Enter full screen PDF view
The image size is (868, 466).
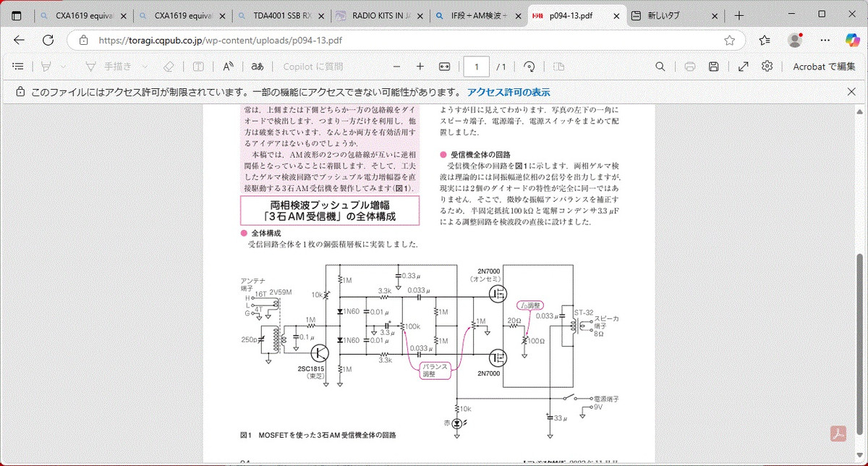tap(743, 67)
